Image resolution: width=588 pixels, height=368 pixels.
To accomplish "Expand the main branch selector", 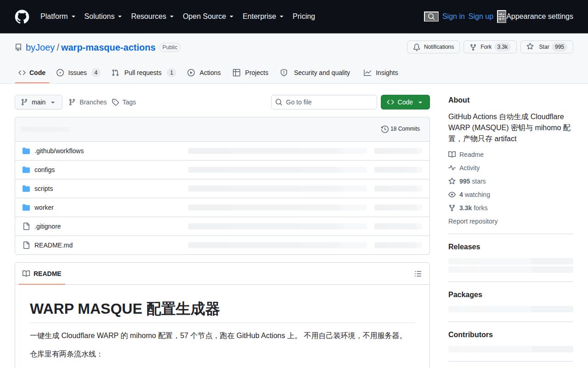I will 39,102.
